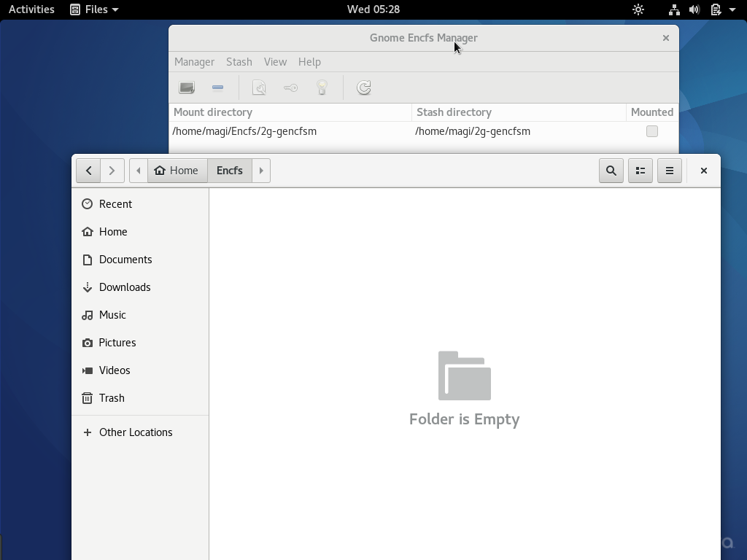Toggle Mounted checkbox for 2g-gencfsm stash

click(x=652, y=131)
